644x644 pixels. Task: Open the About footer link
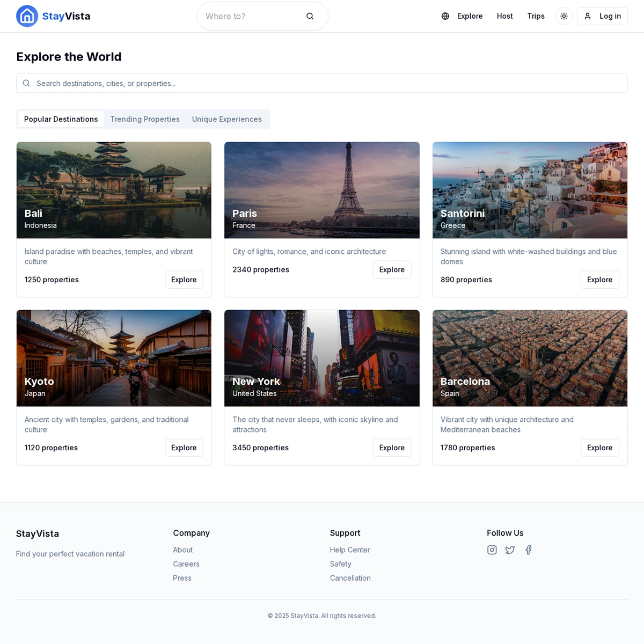[x=183, y=550]
